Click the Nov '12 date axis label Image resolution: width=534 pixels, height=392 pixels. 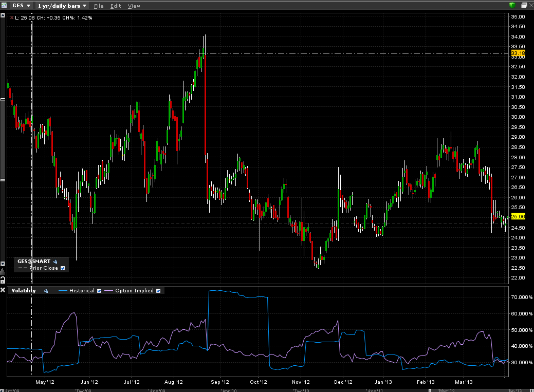pyautogui.click(x=301, y=382)
